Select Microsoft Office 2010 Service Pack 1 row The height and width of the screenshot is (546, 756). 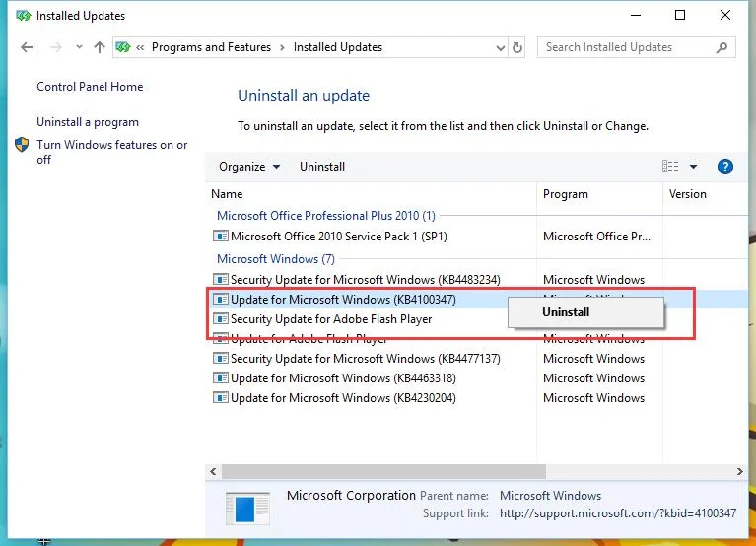(x=477, y=237)
